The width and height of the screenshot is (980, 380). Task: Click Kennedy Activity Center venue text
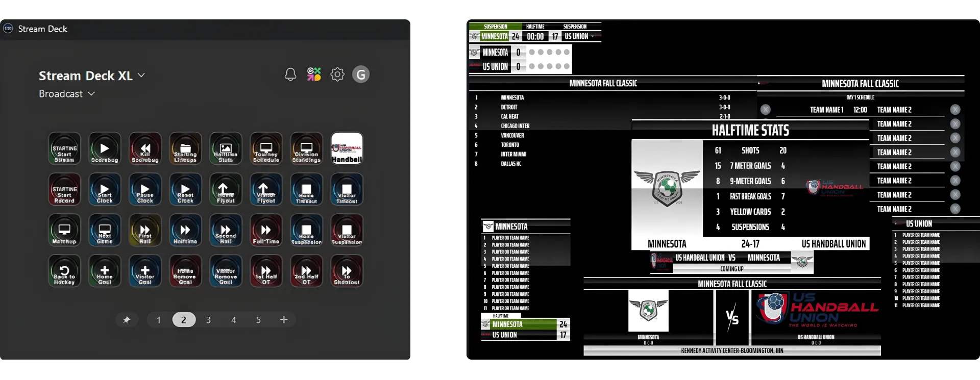pyautogui.click(x=732, y=351)
